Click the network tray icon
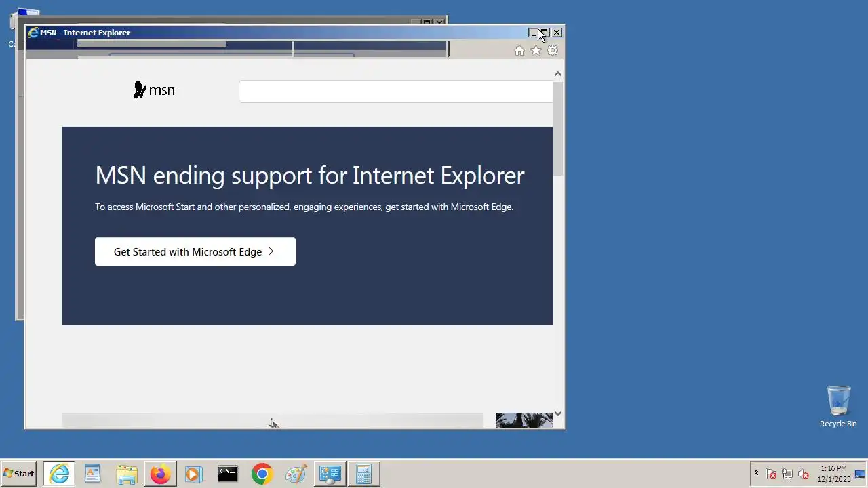Screen dimensions: 868x488 pyautogui.click(x=787, y=474)
